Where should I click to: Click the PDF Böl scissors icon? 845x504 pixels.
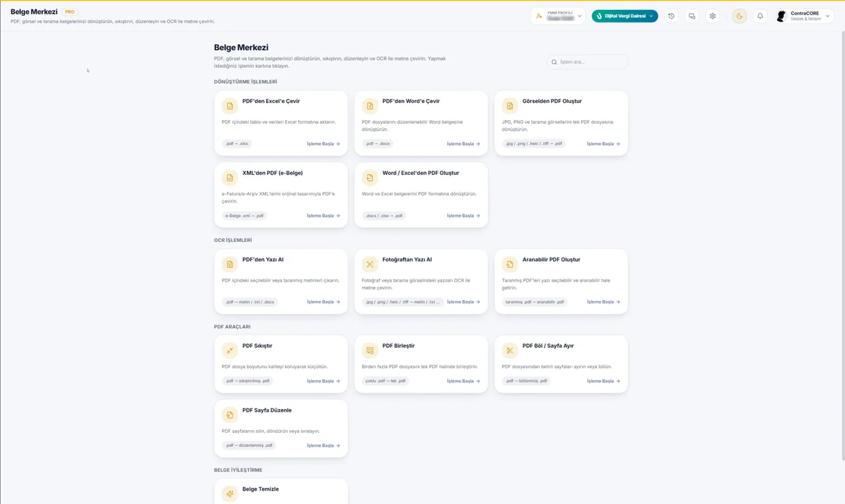[510, 350]
